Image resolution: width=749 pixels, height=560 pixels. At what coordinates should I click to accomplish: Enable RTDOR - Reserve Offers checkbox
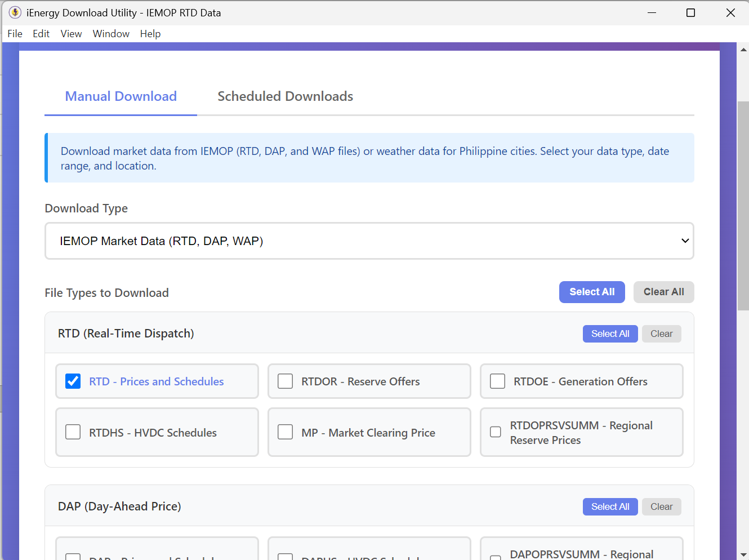click(x=286, y=381)
